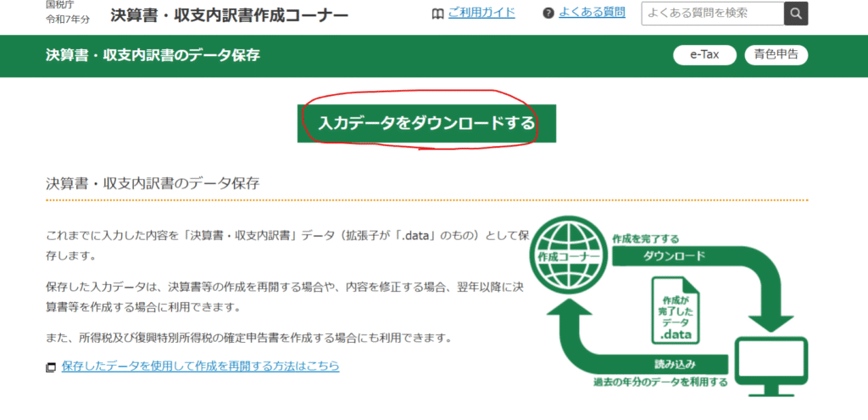
Task: Open the ご利用ガイド link
Action: click(481, 13)
